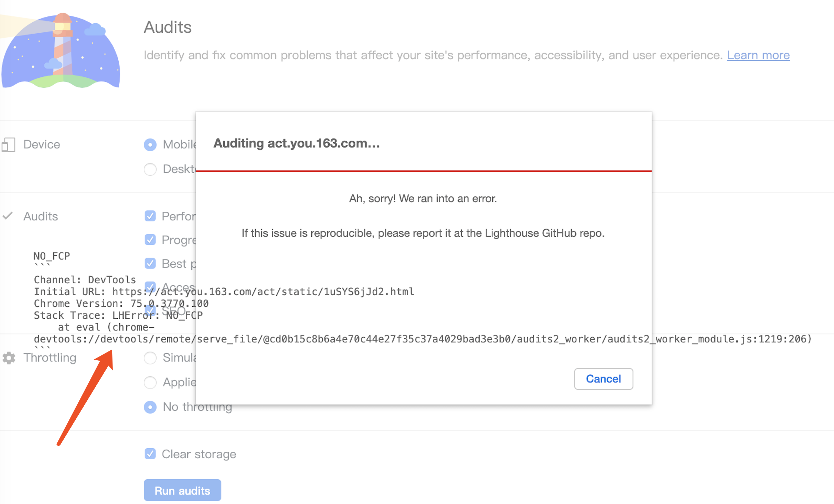Disable the Performance audit checkbox
The width and height of the screenshot is (834, 504).
click(x=150, y=216)
